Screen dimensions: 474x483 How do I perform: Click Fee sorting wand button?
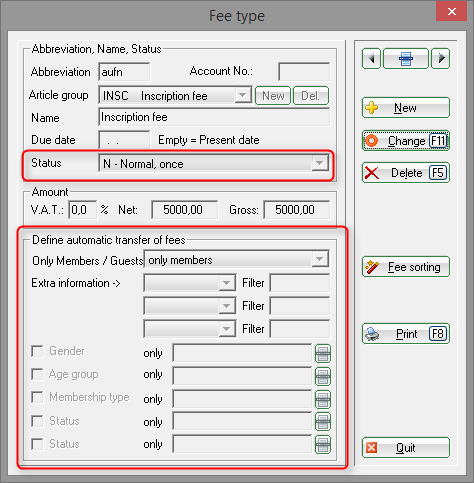click(x=406, y=267)
